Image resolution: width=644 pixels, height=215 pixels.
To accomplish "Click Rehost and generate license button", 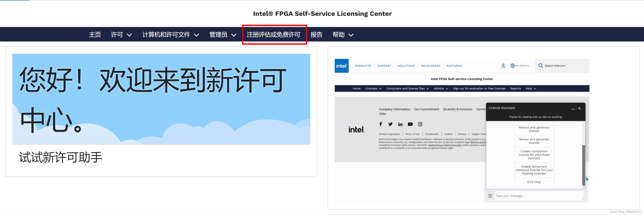I will coord(534,129).
